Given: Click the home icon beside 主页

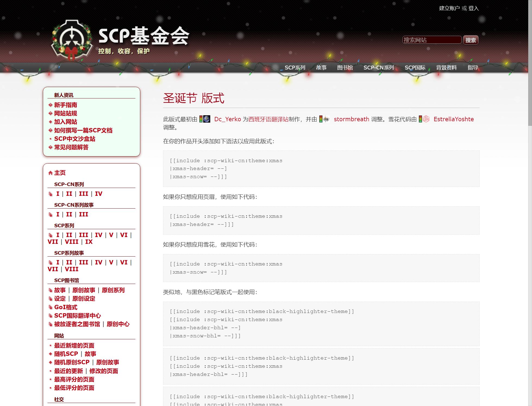Looking at the screenshot, I should [50, 173].
